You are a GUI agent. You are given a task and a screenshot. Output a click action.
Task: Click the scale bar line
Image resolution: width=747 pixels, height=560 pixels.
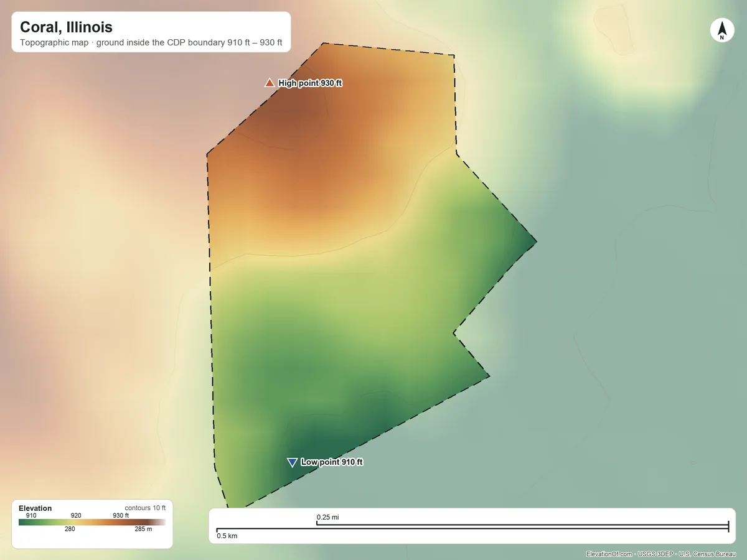[472, 528]
